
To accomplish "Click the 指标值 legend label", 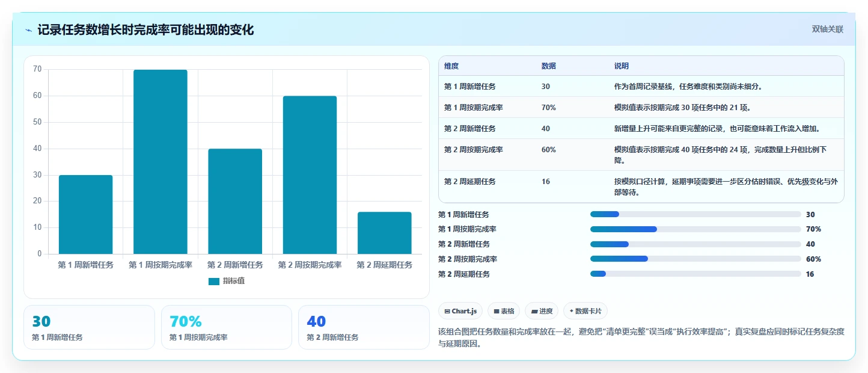I will tap(234, 281).
